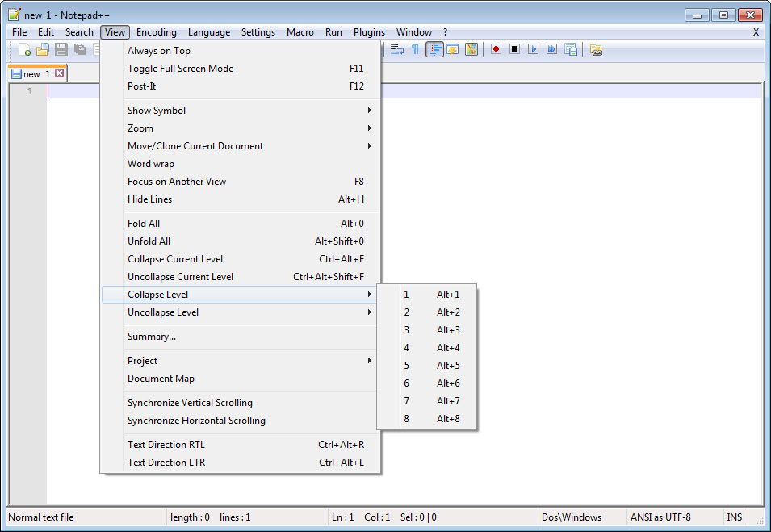Screen dimensions: 771x532
Task: Close current document with menu bar X
Action: coord(756,32)
